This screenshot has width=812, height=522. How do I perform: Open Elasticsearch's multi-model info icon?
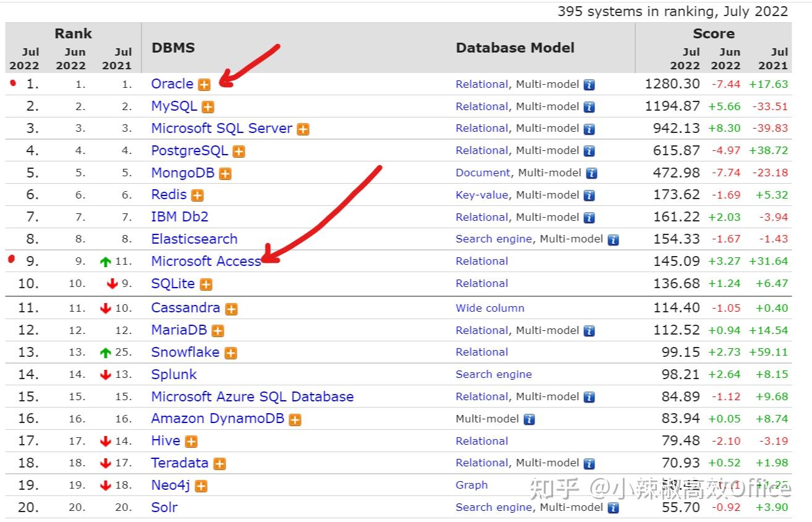(x=614, y=239)
